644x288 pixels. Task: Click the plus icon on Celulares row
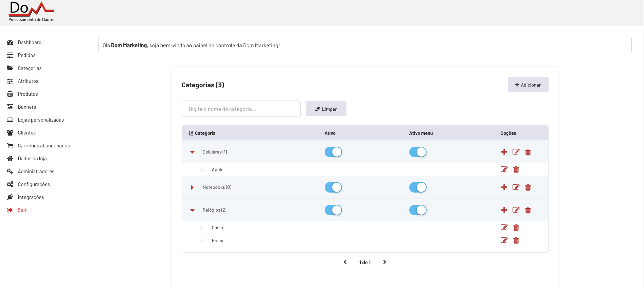coord(504,152)
